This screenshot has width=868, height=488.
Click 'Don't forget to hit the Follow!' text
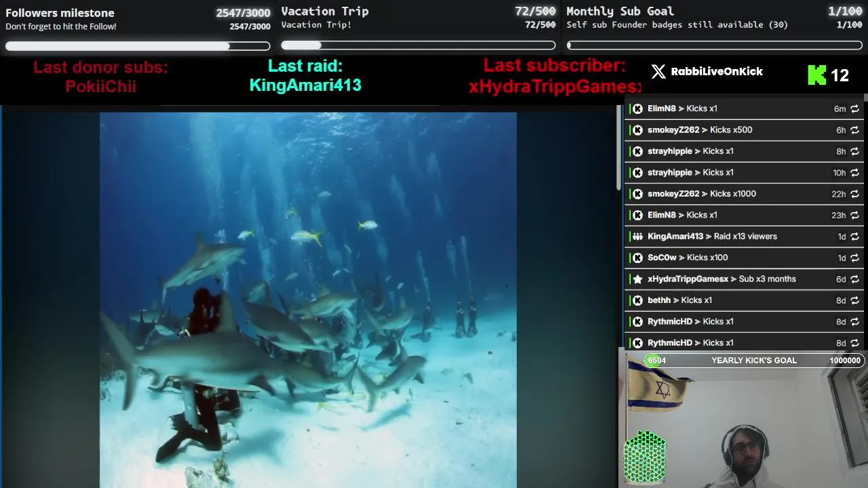61,26
